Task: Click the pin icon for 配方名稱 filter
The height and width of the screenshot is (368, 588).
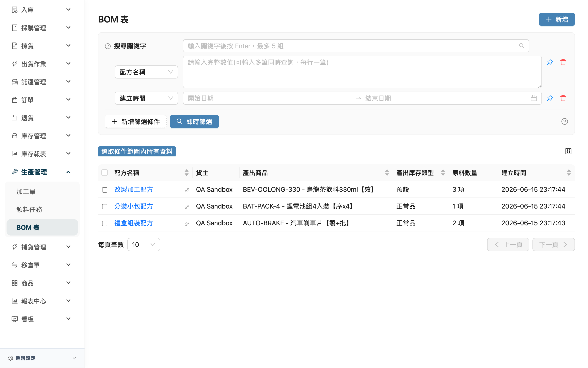Action: coord(550,62)
